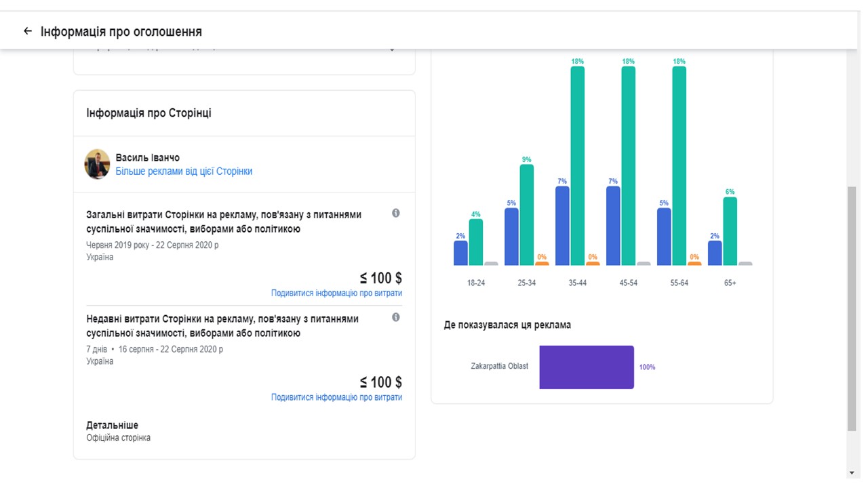Click the Василь Іванчо page name

click(147, 158)
